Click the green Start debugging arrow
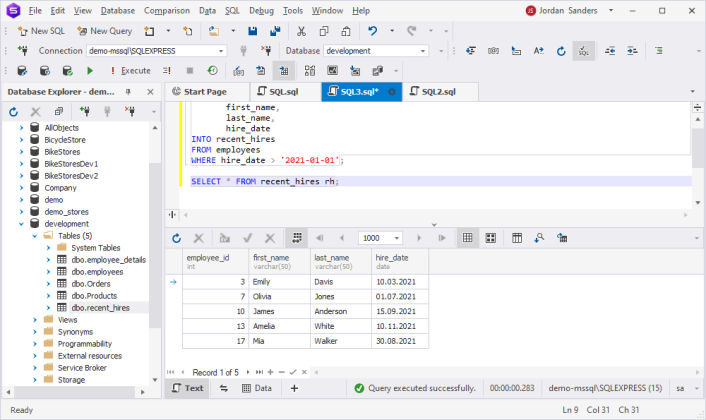 click(x=90, y=71)
